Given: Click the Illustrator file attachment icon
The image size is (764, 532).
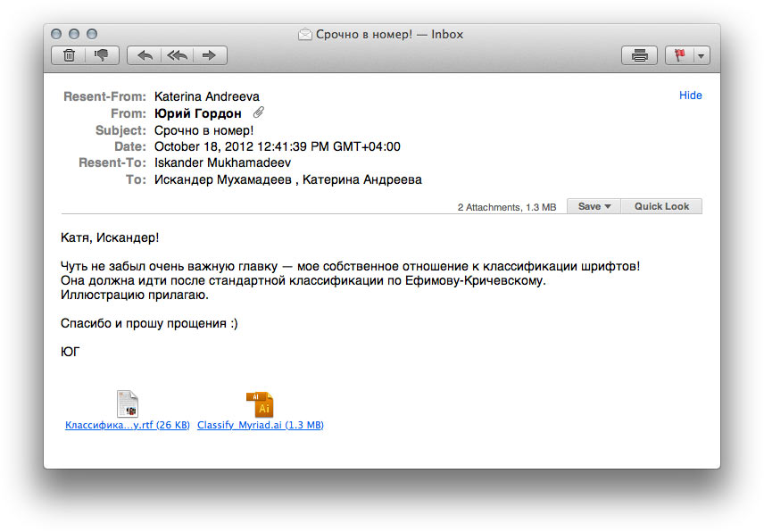Looking at the screenshot, I should click(x=260, y=404).
